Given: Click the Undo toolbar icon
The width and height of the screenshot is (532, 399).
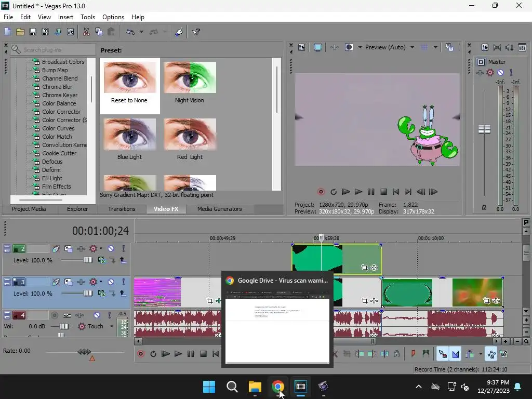Looking at the screenshot, I should click(130, 32).
